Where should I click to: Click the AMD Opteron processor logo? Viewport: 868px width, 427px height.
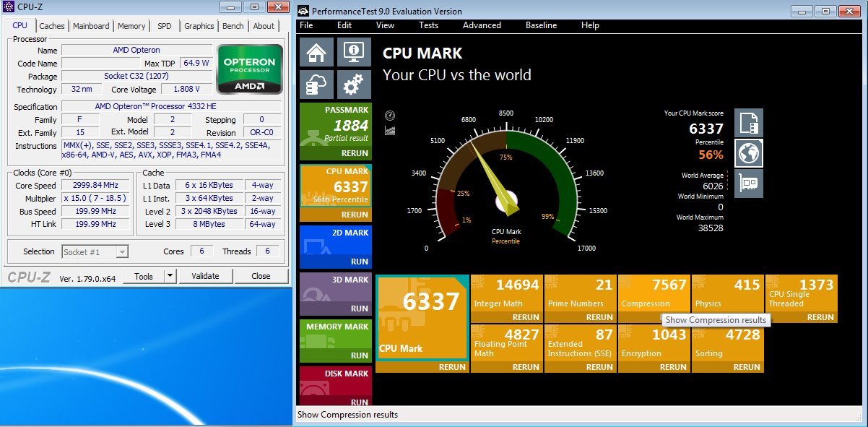coord(249,70)
